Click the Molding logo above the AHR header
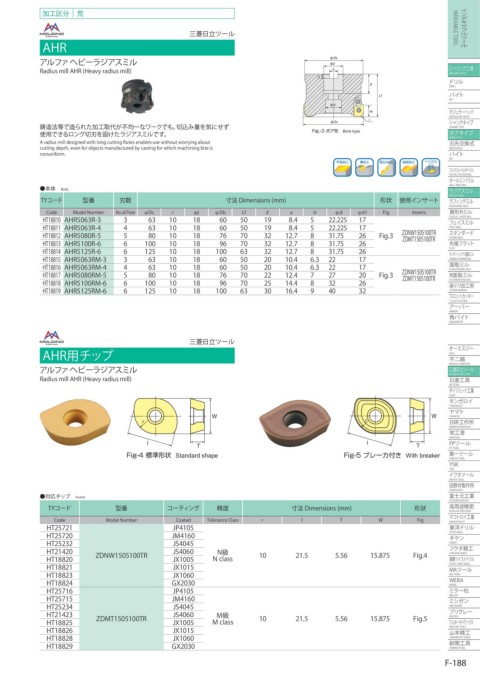 tap(52, 29)
